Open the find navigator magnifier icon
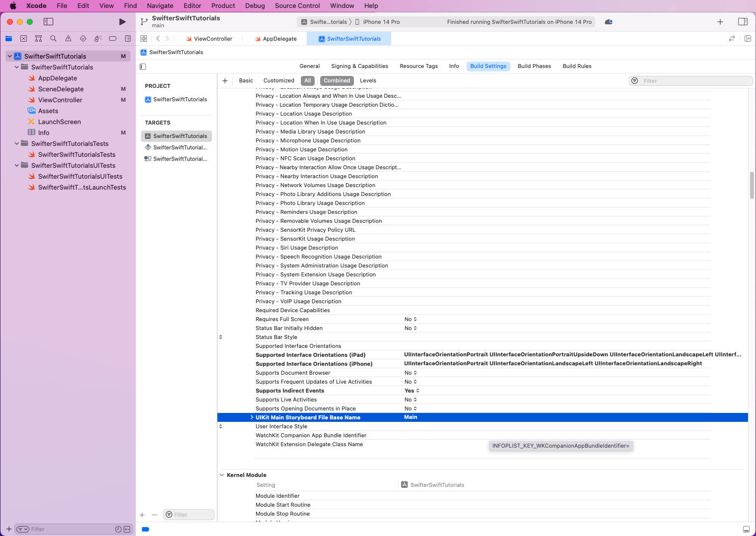 [x=53, y=39]
